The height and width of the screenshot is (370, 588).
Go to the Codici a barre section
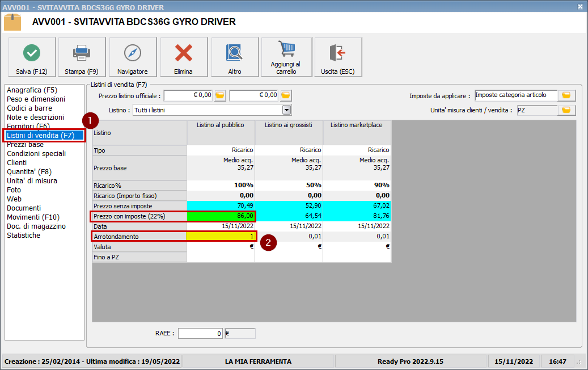[x=29, y=108]
